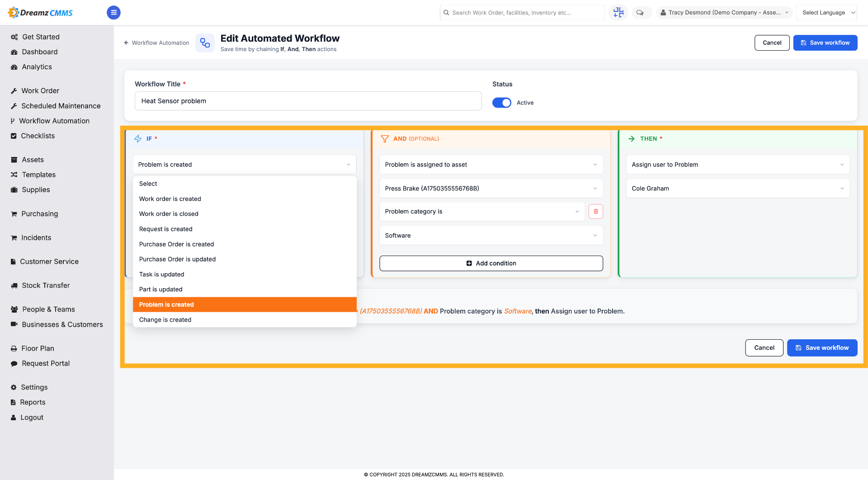Open the QR scan icon in header
The image size is (868, 480).
[618, 13]
